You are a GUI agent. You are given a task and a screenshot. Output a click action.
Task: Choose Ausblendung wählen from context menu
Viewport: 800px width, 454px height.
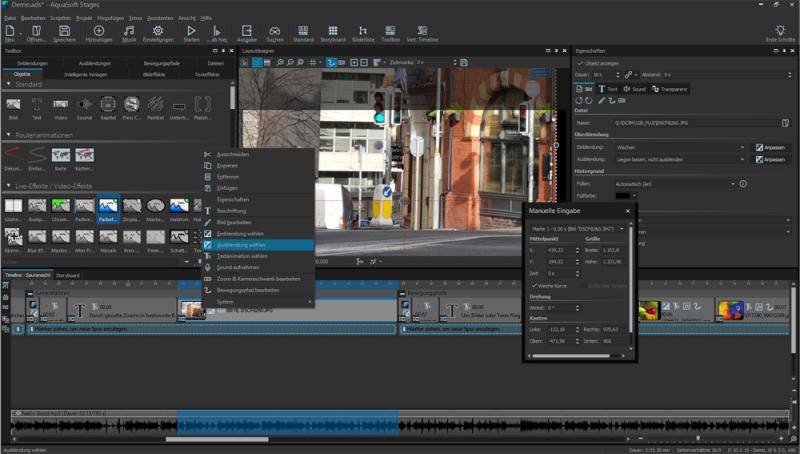pyautogui.click(x=242, y=244)
